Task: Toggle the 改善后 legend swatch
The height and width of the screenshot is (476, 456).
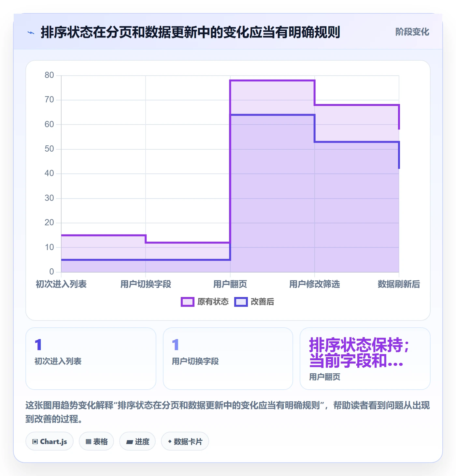Action: click(x=241, y=302)
